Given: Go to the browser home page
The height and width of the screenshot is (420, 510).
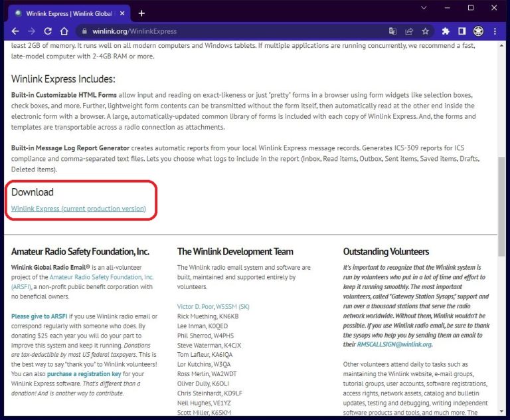Looking at the screenshot, I should pos(64,31).
